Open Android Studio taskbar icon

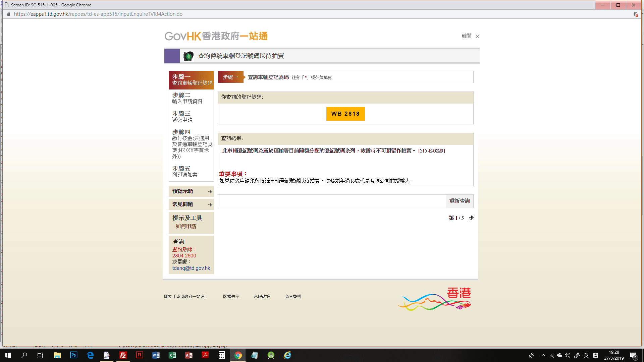[271, 355]
